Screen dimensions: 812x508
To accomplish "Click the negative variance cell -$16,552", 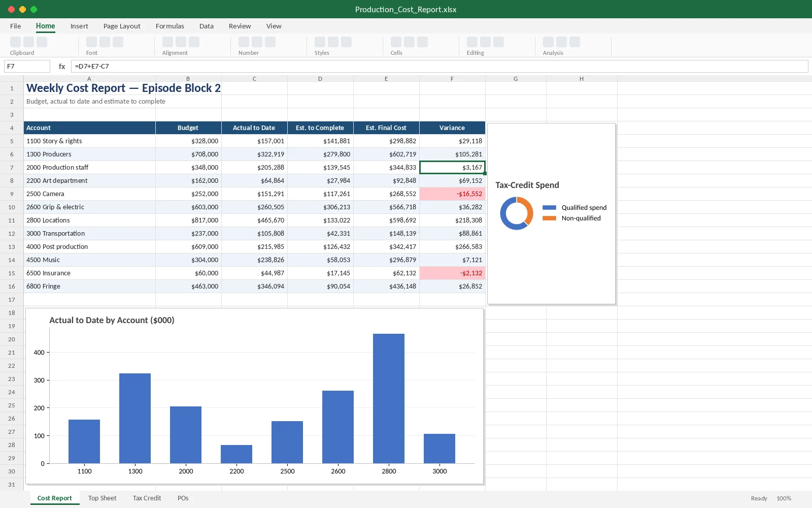I will (452, 194).
